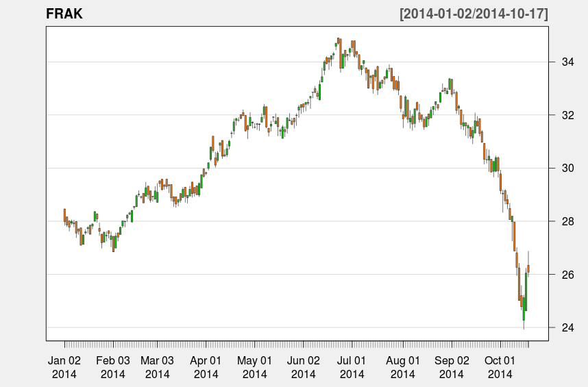The width and height of the screenshot is (588, 387).
Task: Click the Mar 03 2014 date label
Action: tap(157, 367)
